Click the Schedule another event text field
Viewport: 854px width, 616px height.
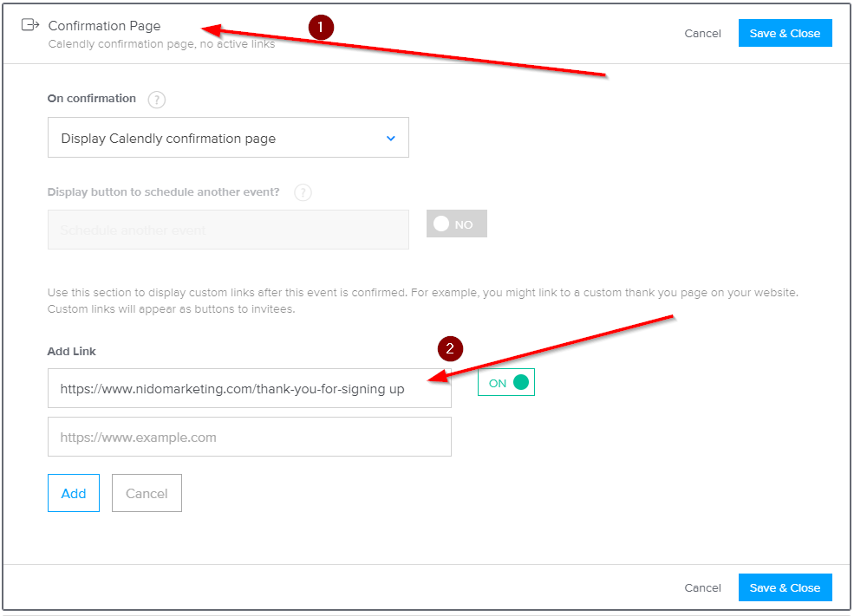[228, 230]
